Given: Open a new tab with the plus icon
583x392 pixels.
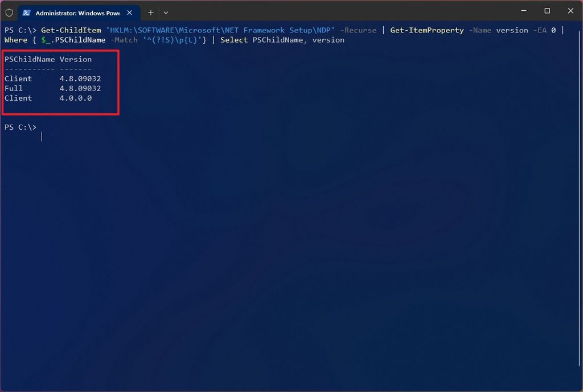Looking at the screenshot, I should [150, 12].
